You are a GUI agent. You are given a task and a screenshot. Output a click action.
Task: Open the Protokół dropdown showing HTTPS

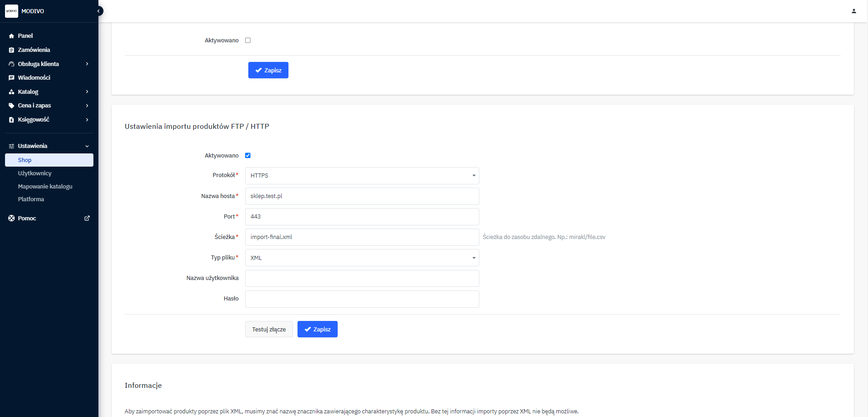(x=362, y=176)
